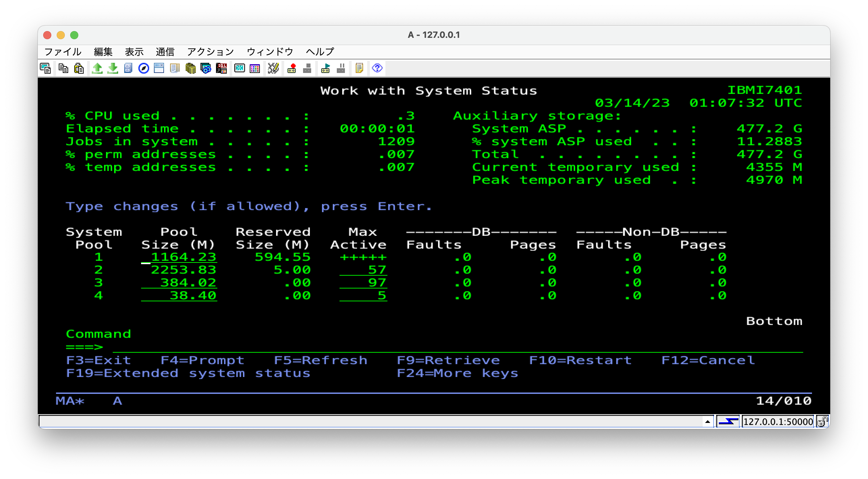
Task: Click the pool 2 size field 2253.83
Action: coord(179,270)
